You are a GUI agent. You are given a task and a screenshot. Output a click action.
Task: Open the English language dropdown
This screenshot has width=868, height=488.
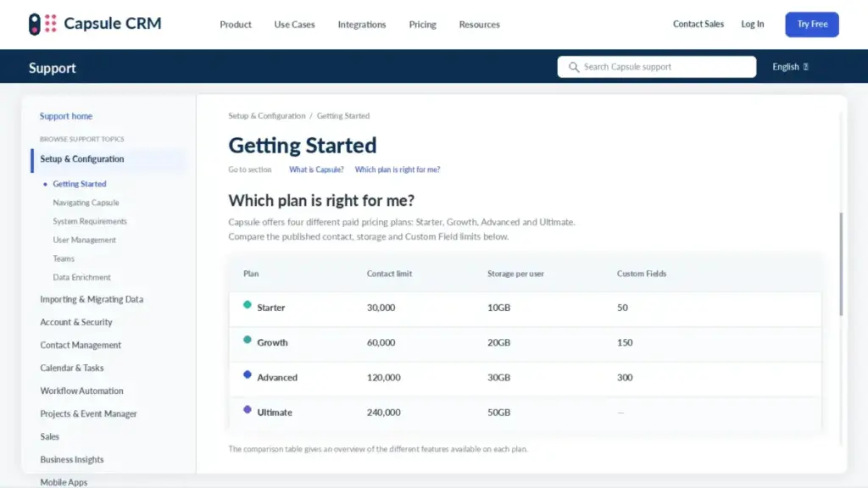point(790,66)
